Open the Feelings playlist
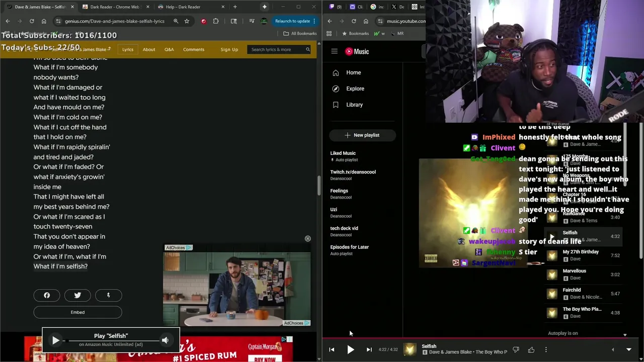Screen dimensions: 644x362 click(362, 194)
